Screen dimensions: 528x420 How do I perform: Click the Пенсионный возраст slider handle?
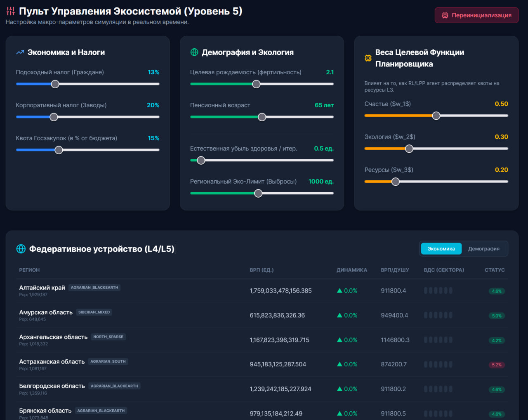coord(262,117)
